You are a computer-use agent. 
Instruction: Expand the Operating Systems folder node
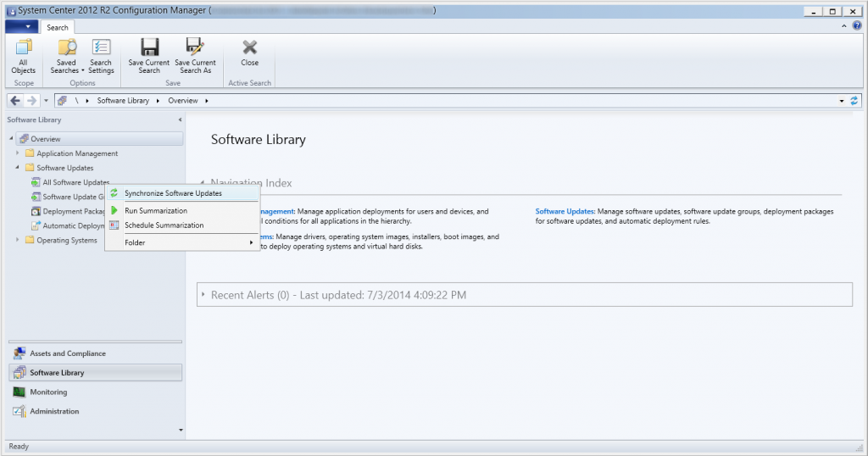[19, 241]
